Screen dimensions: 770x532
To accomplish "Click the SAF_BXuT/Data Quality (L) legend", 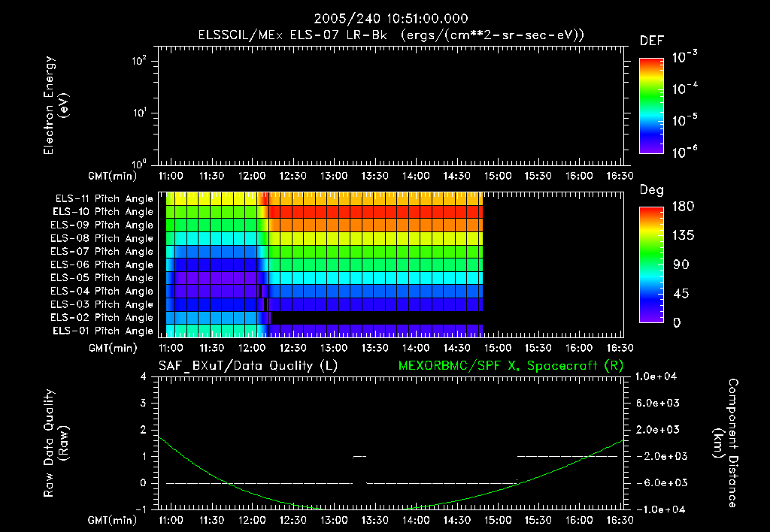I will (x=248, y=366).
